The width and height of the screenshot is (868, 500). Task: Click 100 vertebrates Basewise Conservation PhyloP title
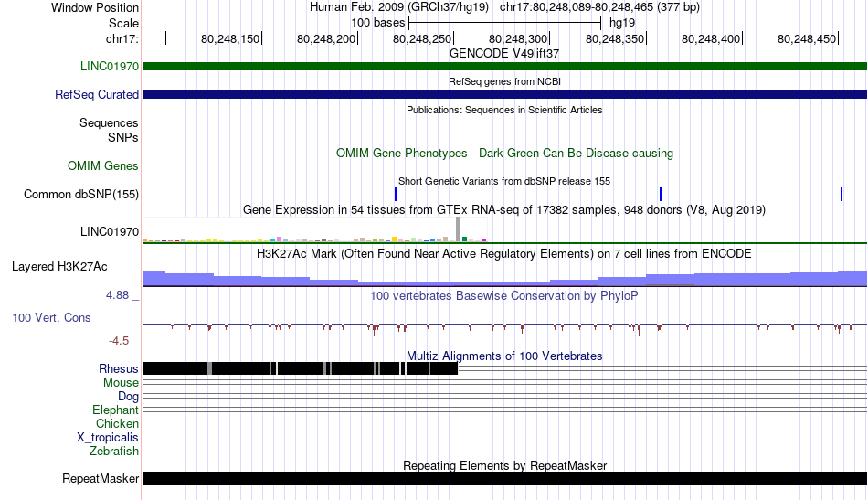click(503, 295)
